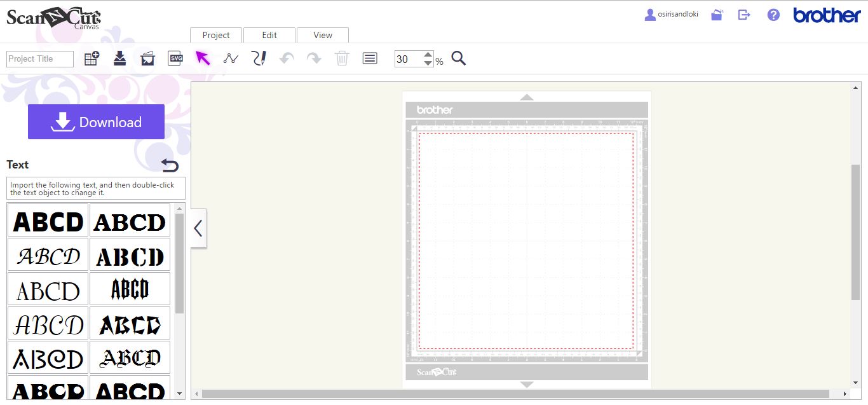Import an SVG file
The width and height of the screenshot is (868, 405).
tap(175, 58)
